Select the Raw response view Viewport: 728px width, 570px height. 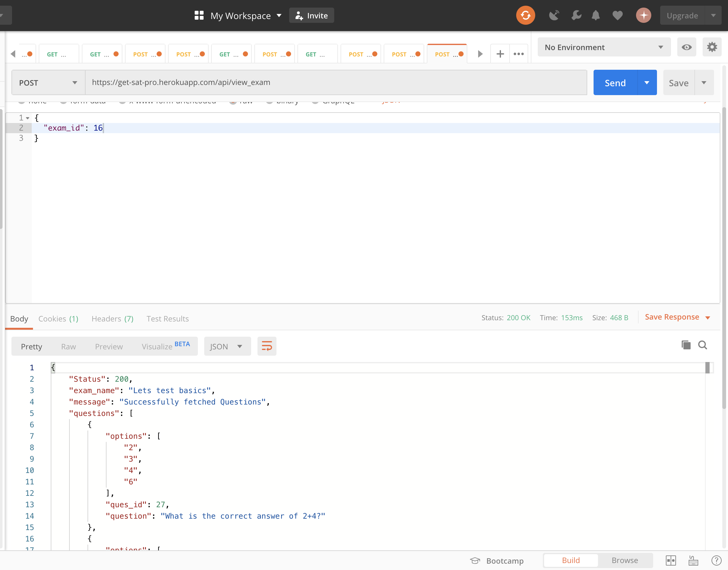tap(68, 347)
